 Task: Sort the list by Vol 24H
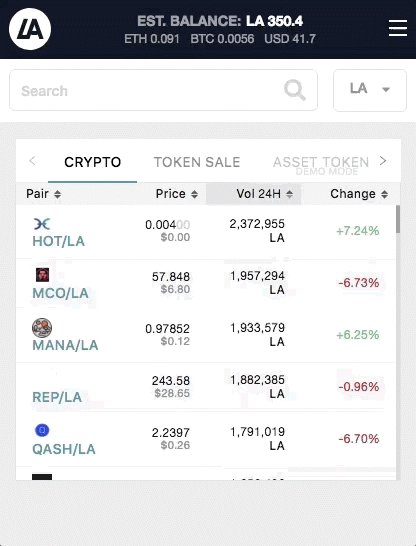coord(265,194)
